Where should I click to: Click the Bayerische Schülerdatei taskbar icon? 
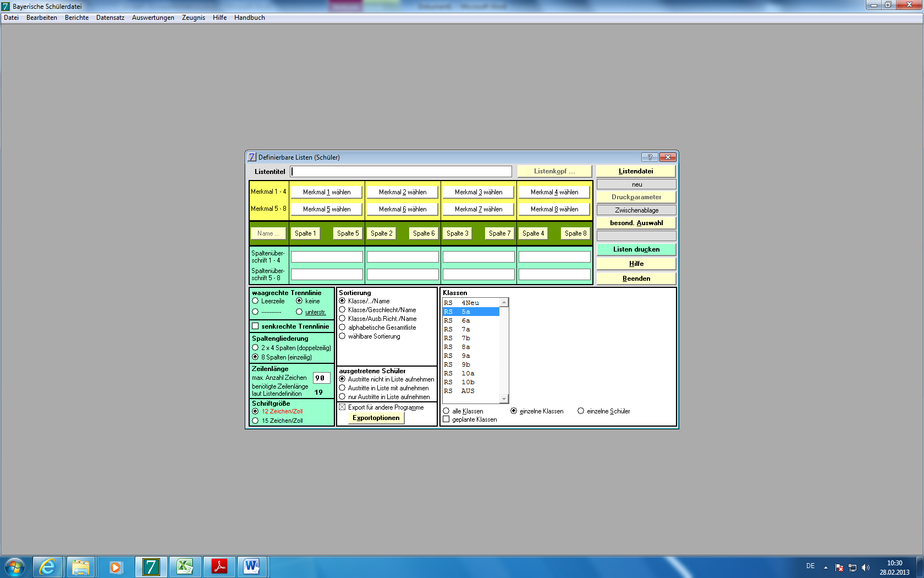151,566
